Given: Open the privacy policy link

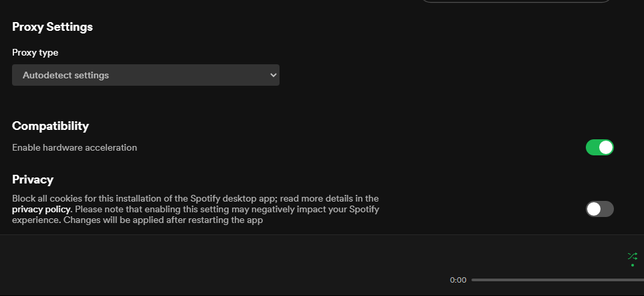Looking at the screenshot, I should (41, 209).
